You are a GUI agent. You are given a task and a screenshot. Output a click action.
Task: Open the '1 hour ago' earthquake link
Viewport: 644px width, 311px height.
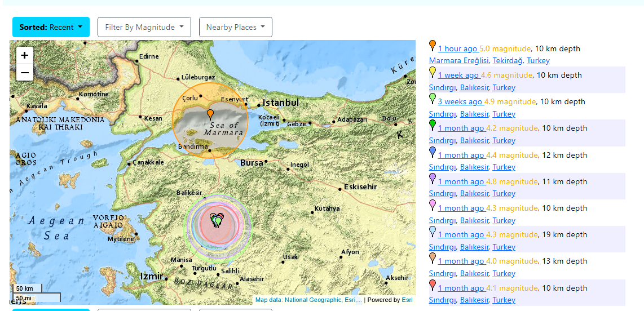pos(457,49)
